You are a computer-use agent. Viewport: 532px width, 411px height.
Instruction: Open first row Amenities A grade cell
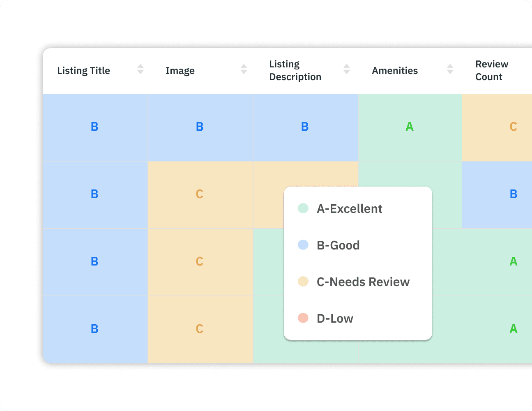[410, 127]
